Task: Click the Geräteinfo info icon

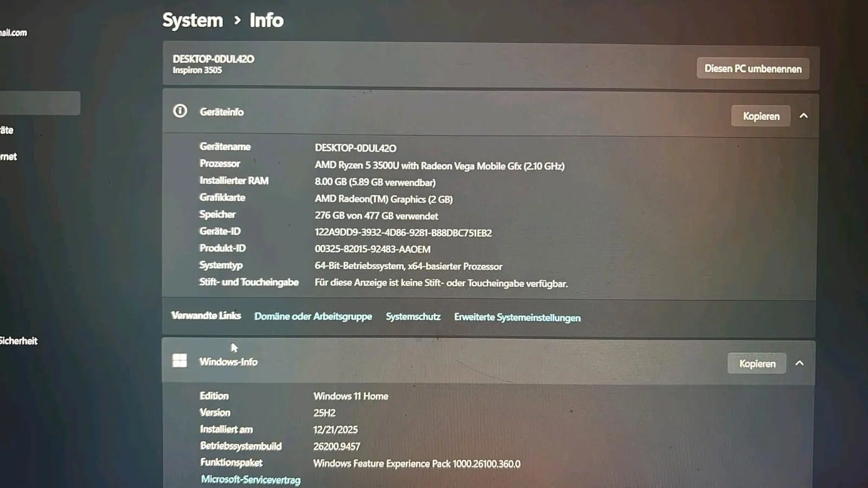Action: 180,111
